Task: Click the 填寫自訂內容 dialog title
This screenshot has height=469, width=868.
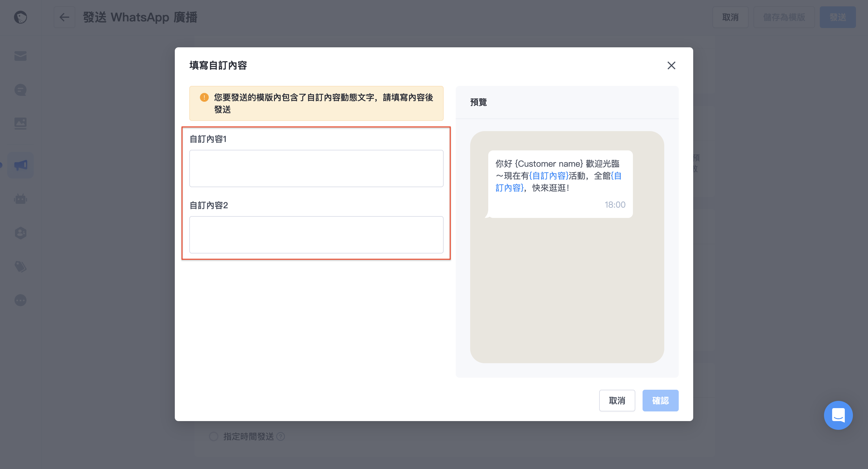Action: [218, 65]
